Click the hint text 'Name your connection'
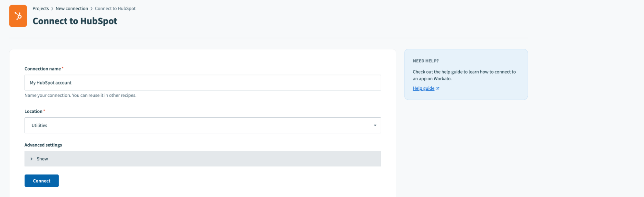This screenshot has width=644, height=197. [80, 95]
